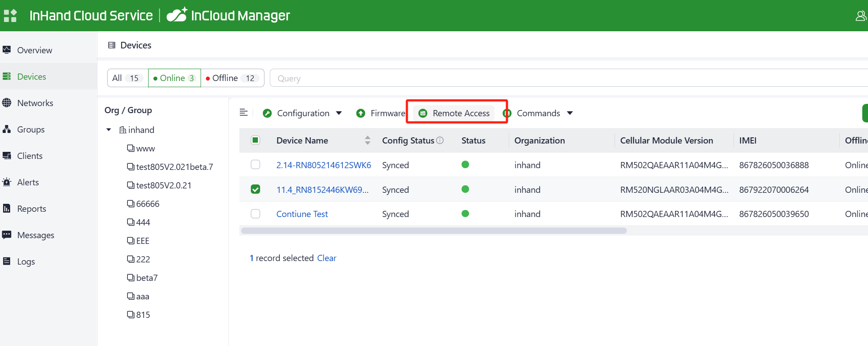Collapse the inhand organization tree node
This screenshot has height=346, width=868.
109,130
